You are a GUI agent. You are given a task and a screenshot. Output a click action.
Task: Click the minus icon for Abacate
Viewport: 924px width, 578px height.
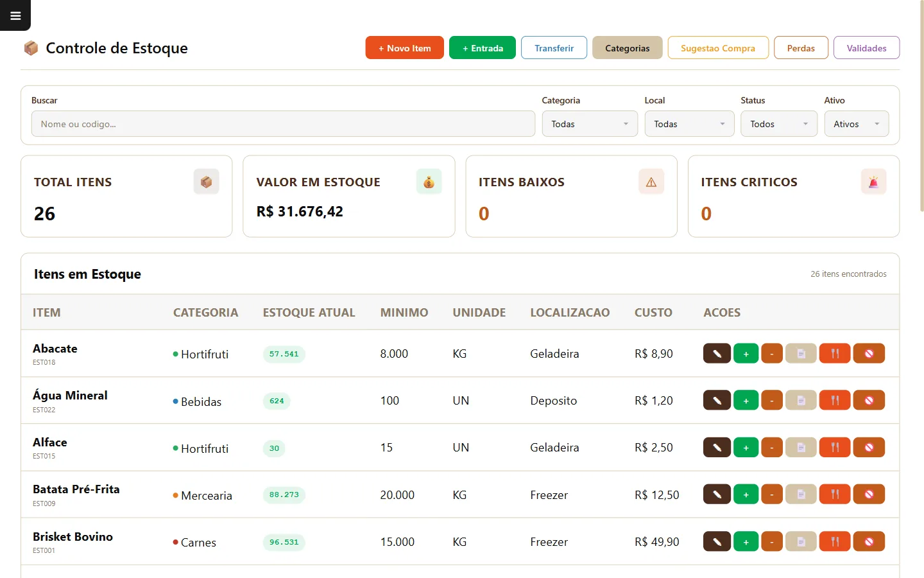tap(772, 353)
